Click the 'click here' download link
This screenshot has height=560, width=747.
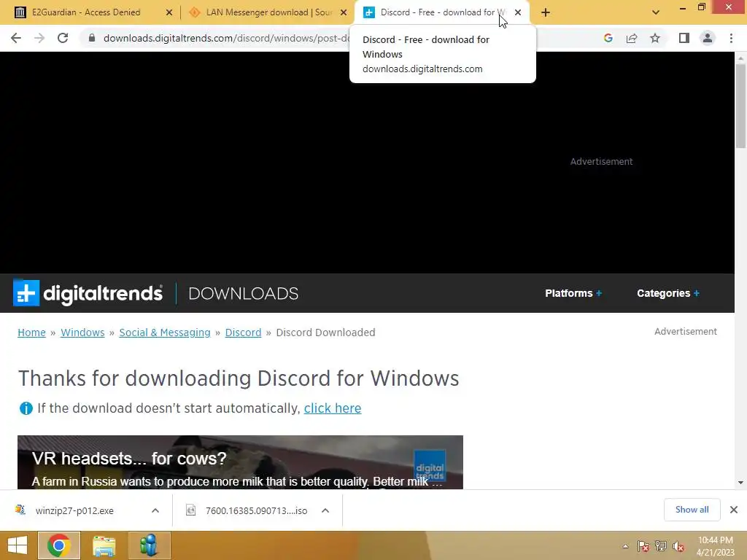coord(333,408)
